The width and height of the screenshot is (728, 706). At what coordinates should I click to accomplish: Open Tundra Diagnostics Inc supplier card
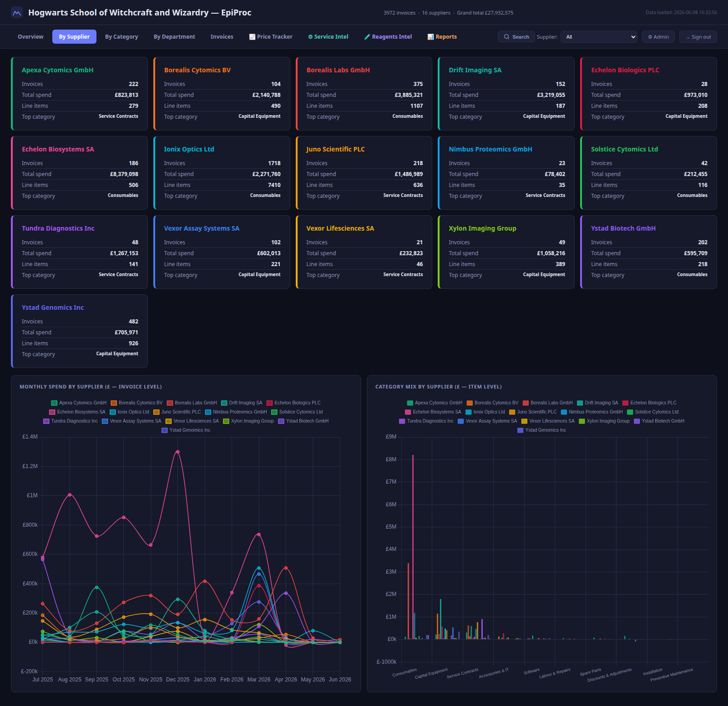coord(80,252)
